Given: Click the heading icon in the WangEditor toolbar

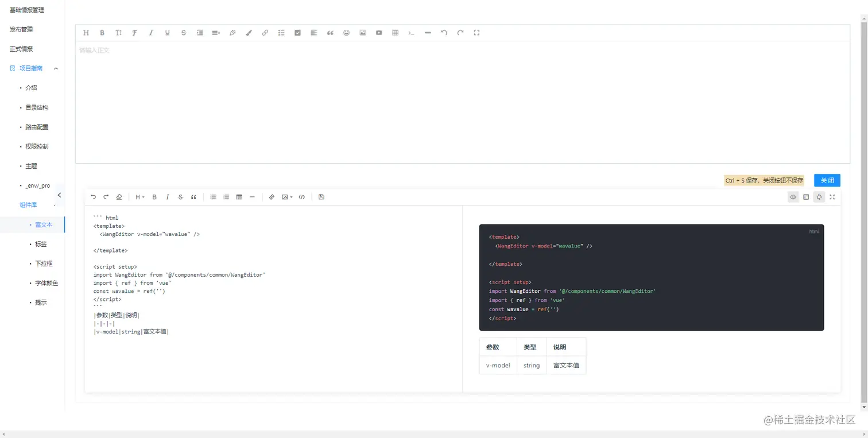Looking at the screenshot, I should (x=86, y=33).
